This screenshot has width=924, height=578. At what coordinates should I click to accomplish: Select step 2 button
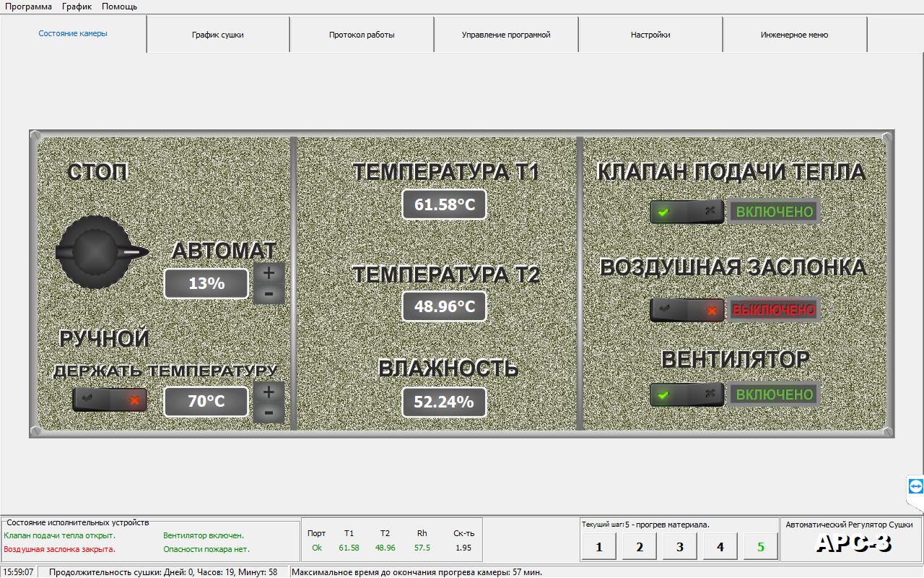pos(640,546)
